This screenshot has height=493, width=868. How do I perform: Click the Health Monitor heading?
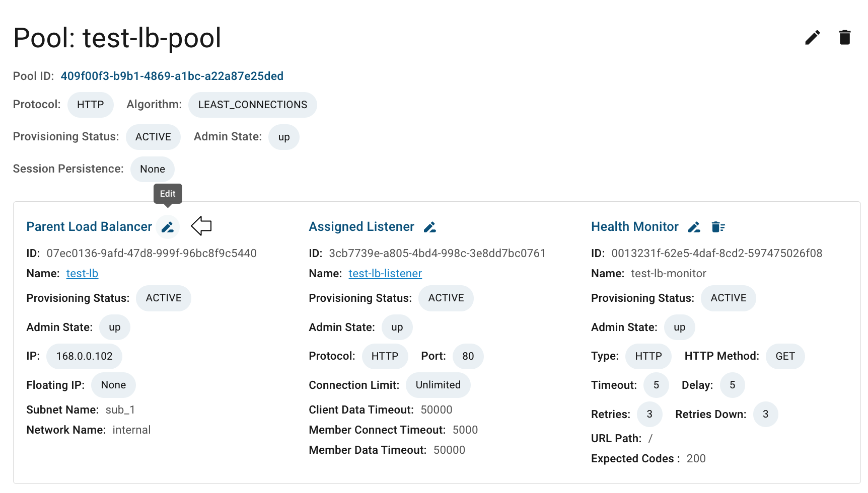635,227
